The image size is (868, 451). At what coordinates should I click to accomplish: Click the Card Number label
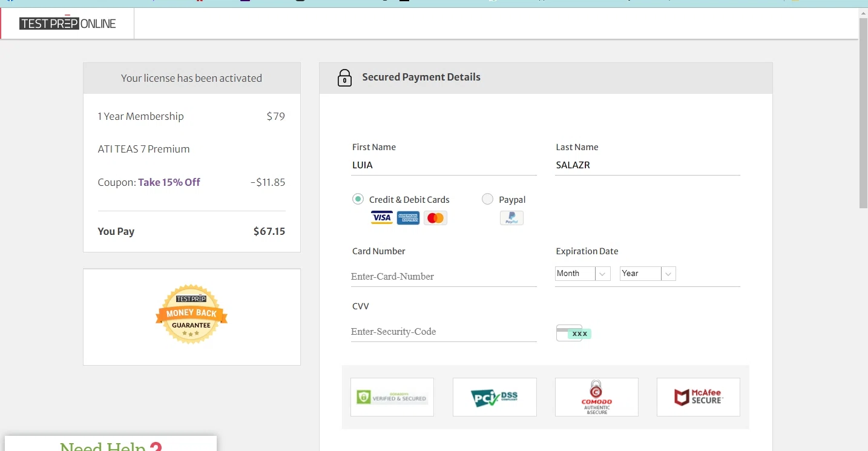[379, 251]
